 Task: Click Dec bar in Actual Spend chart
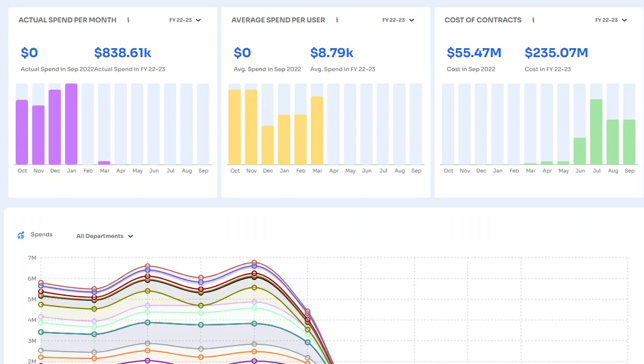tap(55, 127)
